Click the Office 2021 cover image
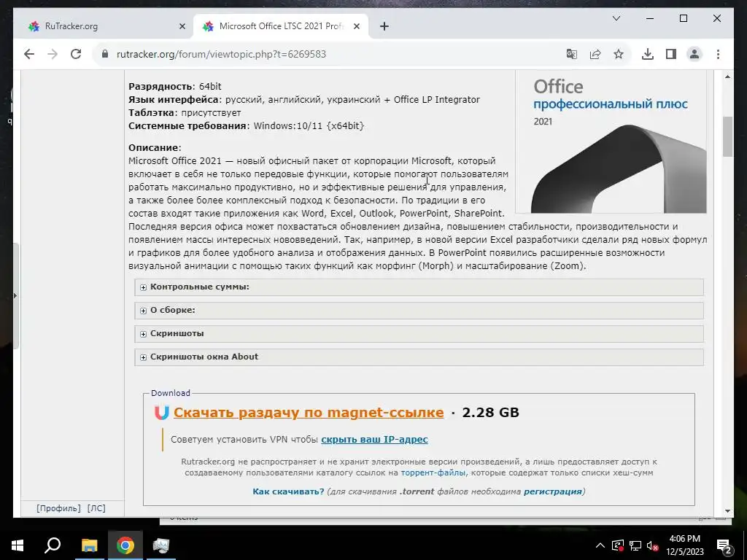 point(611,142)
